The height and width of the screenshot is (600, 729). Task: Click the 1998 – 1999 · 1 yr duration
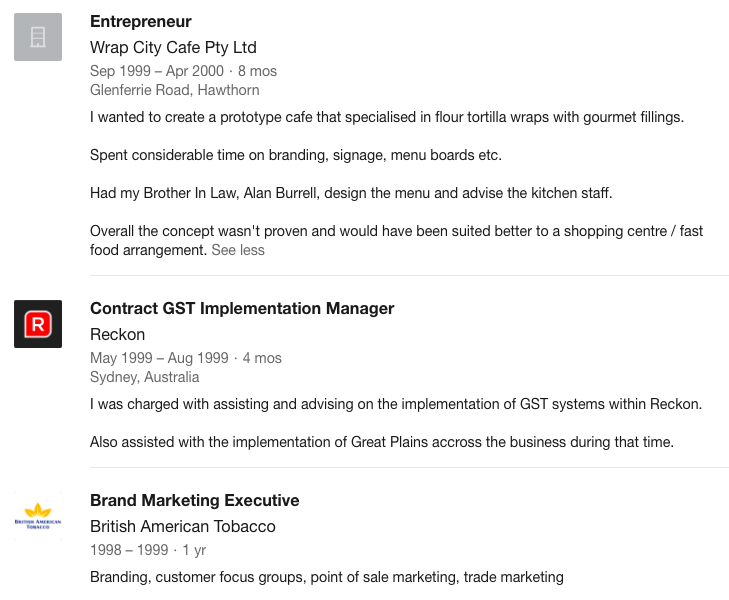click(148, 550)
